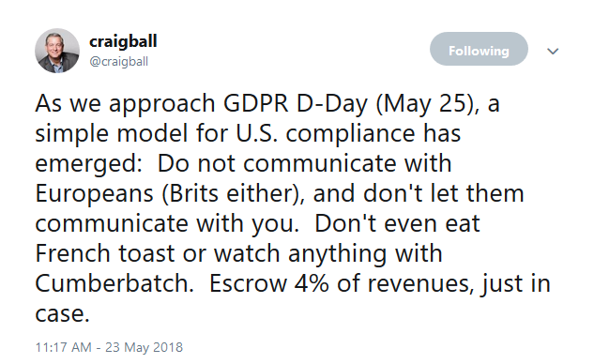Click the final word case. in tweet
Image resolution: width=594 pixels, height=364 pixels.
pos(63,314)
